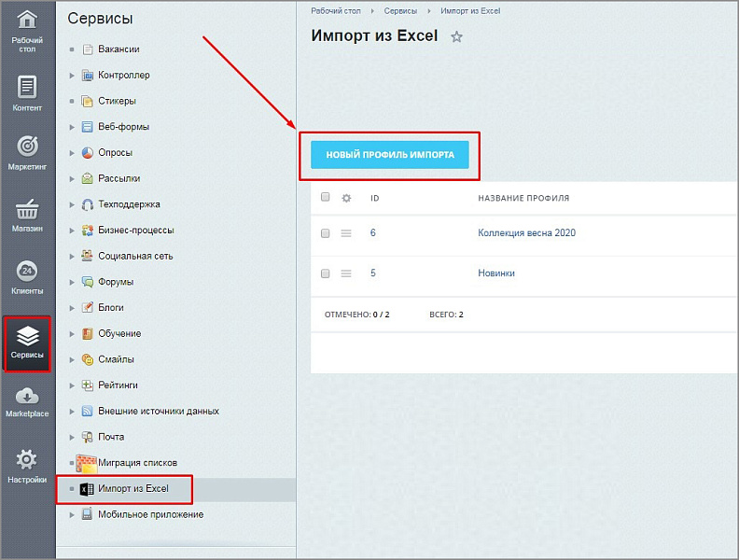
Task: Select Импорт из Excel in services menu
Action: click(132, 489)
